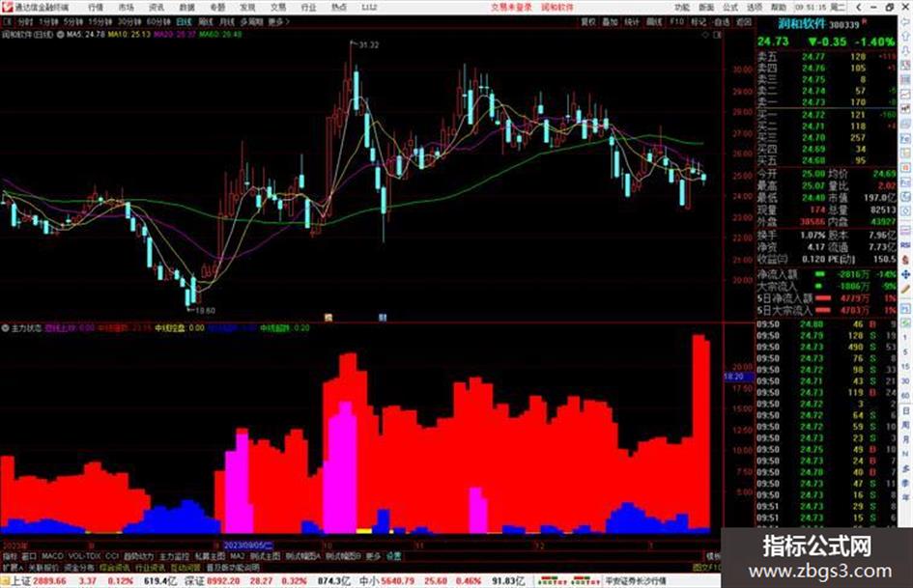Open the 资金分布 tab
Viewport: 913px width, 588px height.
79,568
